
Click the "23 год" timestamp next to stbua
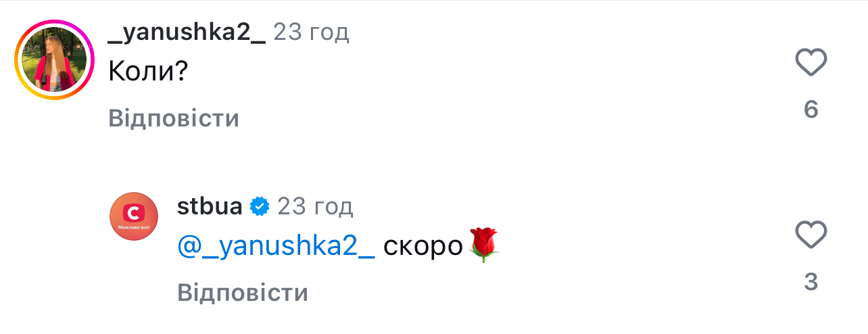coord(315,206)
